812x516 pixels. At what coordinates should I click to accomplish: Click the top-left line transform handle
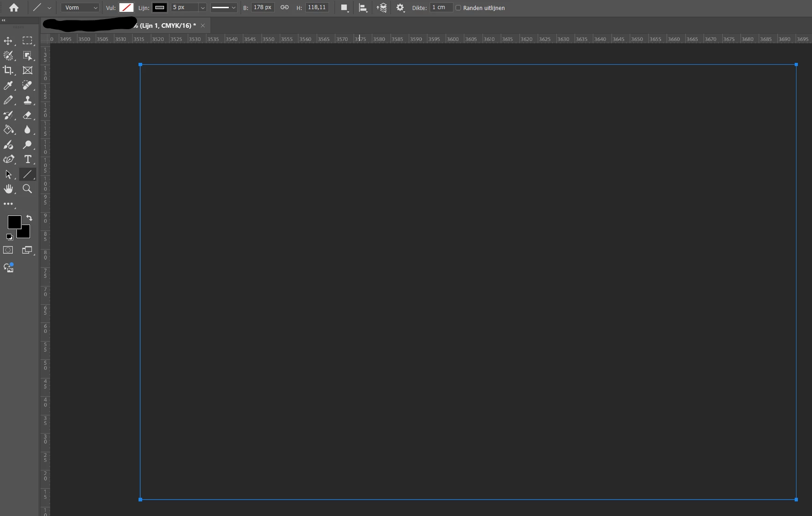[140, 65]
